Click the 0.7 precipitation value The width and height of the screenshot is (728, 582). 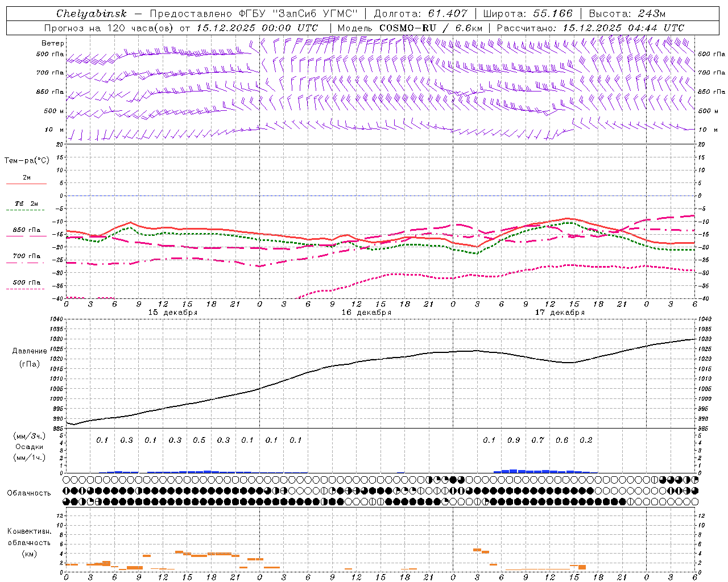click(537, 440)
